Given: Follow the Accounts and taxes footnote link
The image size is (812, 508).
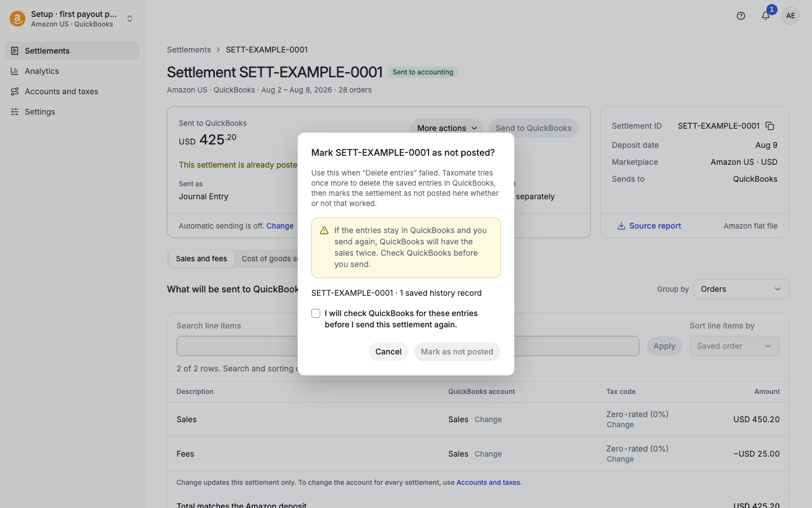Looking at the screenshot, I should [488, 483].
